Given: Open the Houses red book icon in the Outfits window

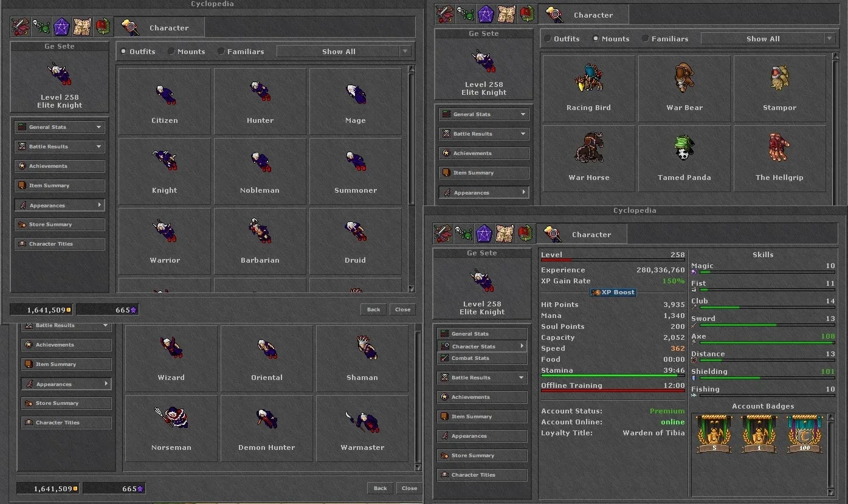Looking at the screenshot, I should tap(103, 27).
